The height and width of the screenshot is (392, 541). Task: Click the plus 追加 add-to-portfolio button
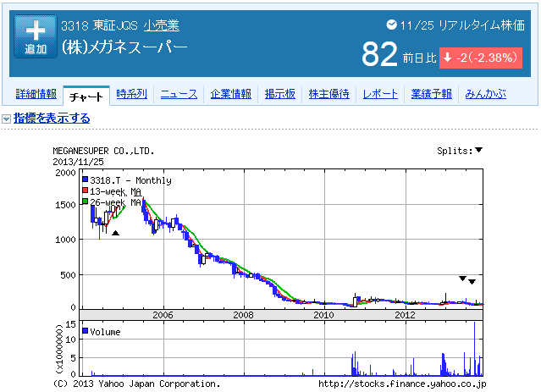36,36
